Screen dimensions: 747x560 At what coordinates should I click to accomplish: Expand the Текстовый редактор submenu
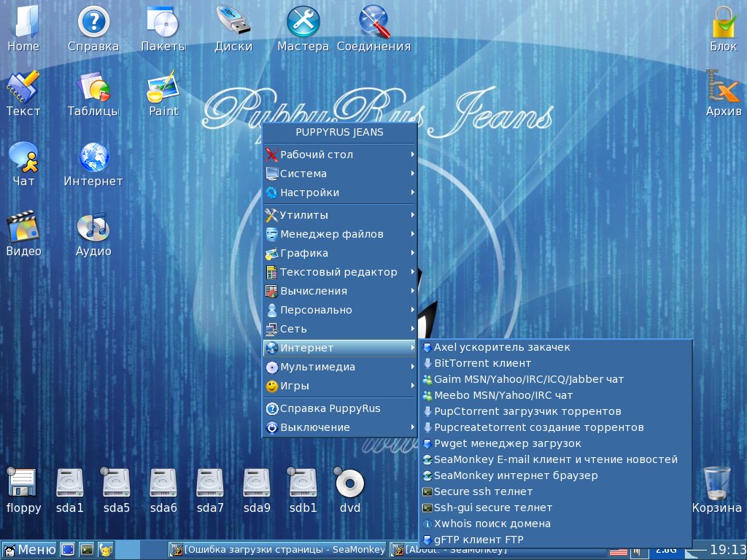pos(340,272)
